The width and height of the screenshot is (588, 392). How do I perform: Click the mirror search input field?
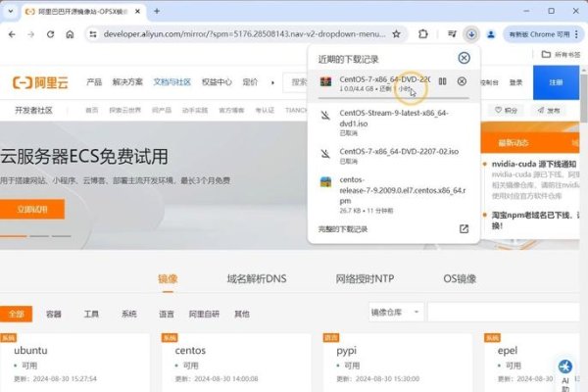504,312
